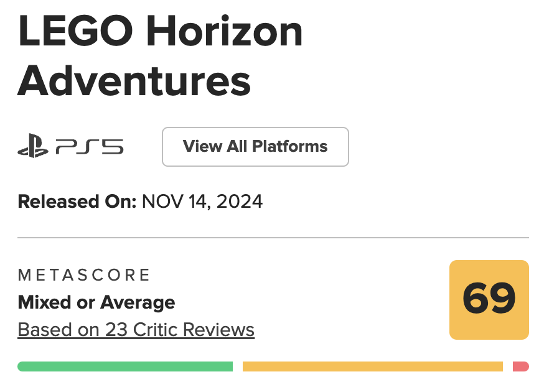Click the word Horizon in the heading
This screenshot has width=544, height=392.
click(225, 32)
